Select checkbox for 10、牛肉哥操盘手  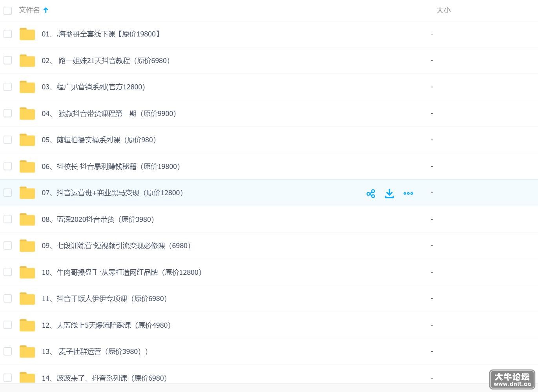point(7,272)
